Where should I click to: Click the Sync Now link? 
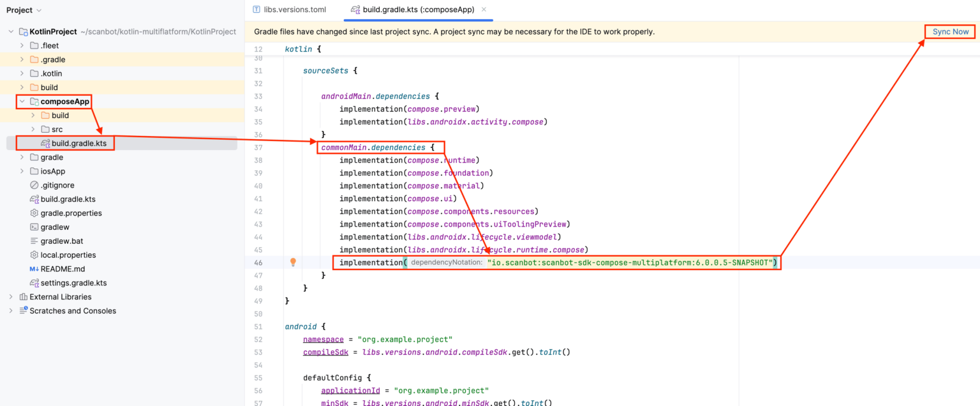(951, 31)
